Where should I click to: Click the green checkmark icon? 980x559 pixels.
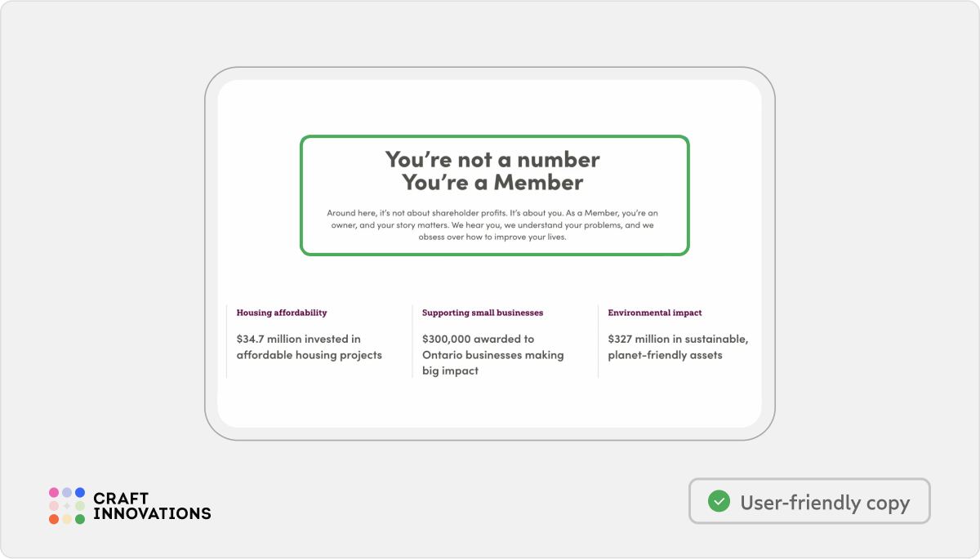719,501
